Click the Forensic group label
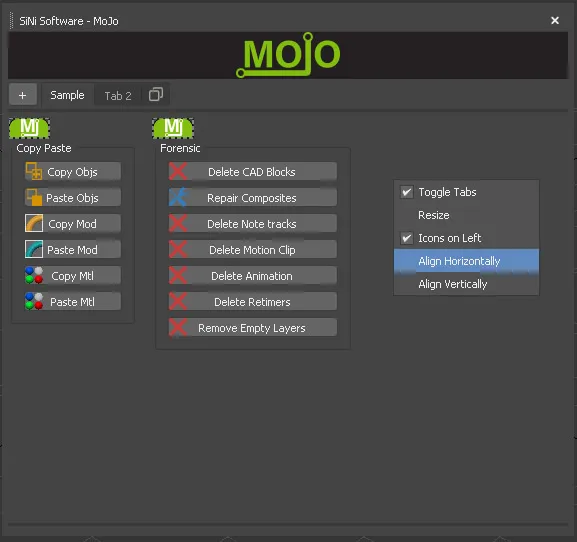 coord(180,148)
